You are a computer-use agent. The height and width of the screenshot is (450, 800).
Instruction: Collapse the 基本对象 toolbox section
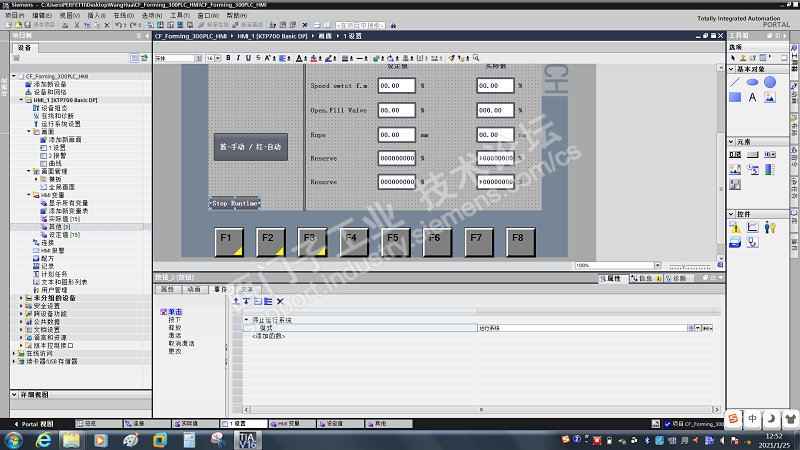click(731, 69)
